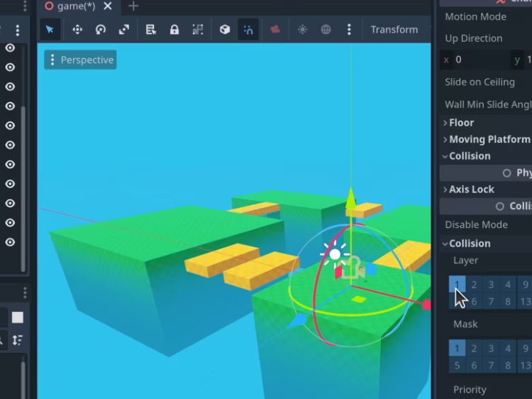Activate the Select Mode arrow tool
Image resolution: width=532 pixels, height=399 pixels.
point(50,30)
